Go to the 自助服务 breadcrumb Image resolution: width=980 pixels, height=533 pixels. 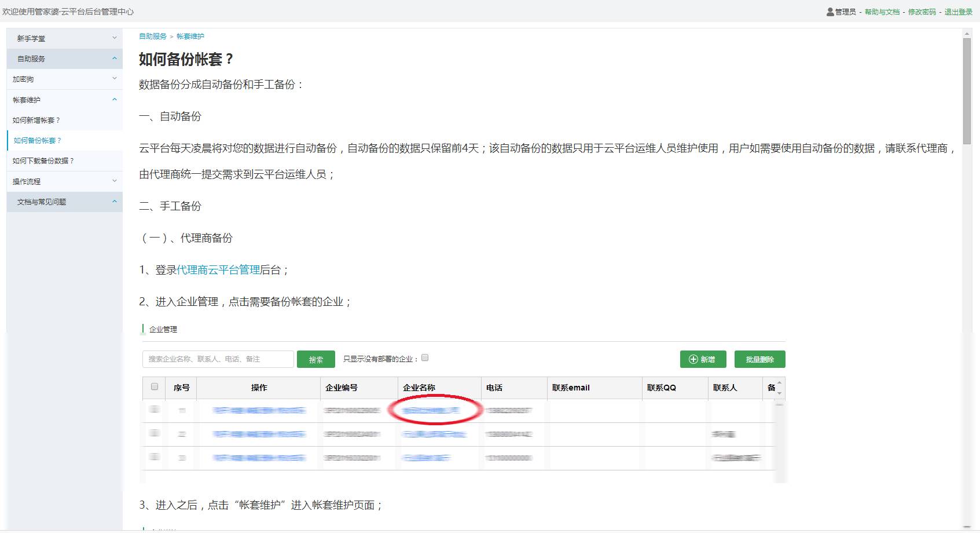(153, 36)
